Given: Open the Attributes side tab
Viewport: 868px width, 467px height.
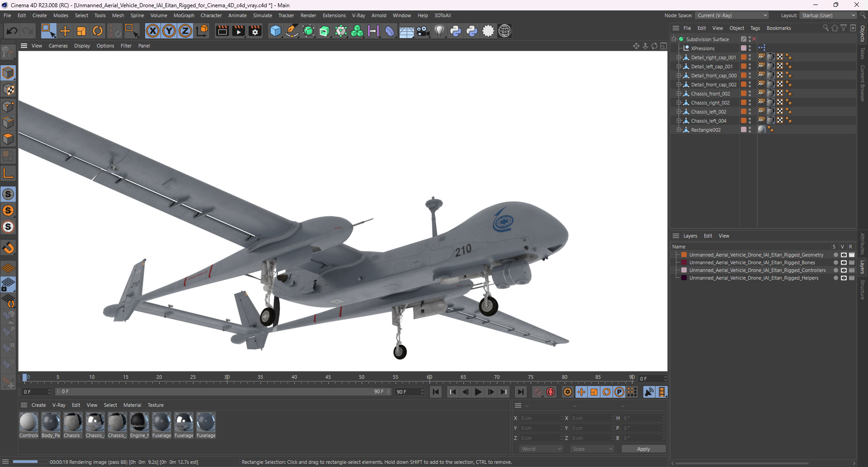Looking at the screenshot, I should pyautogui.click(x=863, y=244).
